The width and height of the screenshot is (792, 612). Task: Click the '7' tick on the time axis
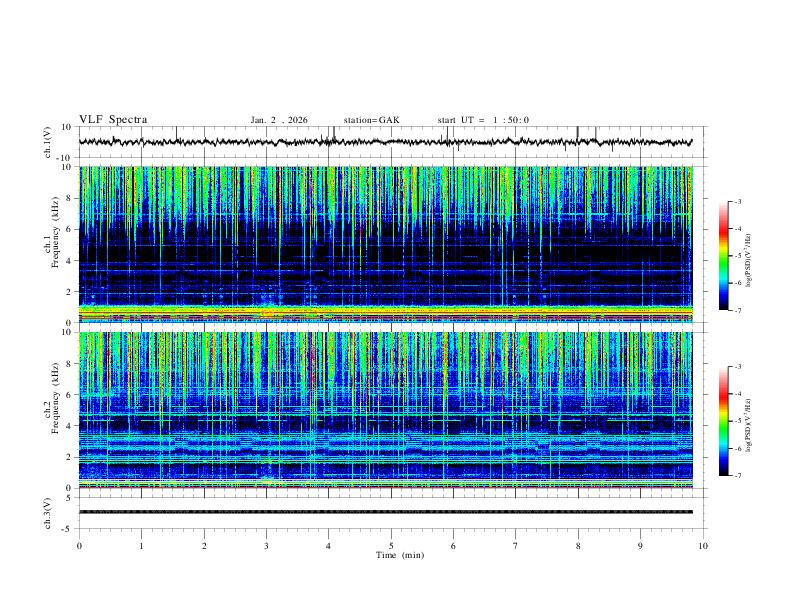(516, 546)
